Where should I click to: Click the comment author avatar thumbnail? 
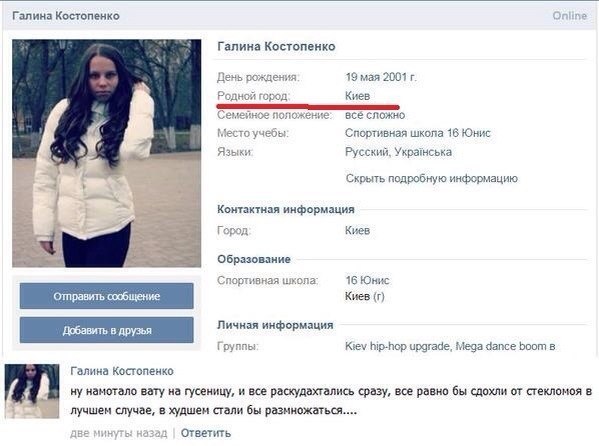pyautogui.click(x=32, y=391)
